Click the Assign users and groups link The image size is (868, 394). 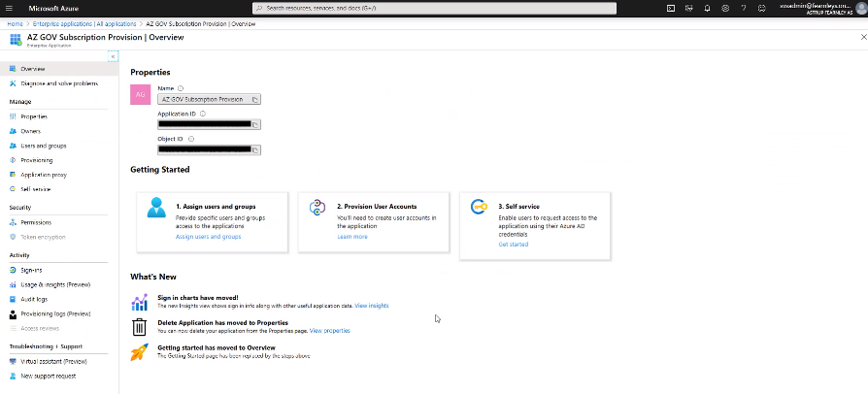208,236
